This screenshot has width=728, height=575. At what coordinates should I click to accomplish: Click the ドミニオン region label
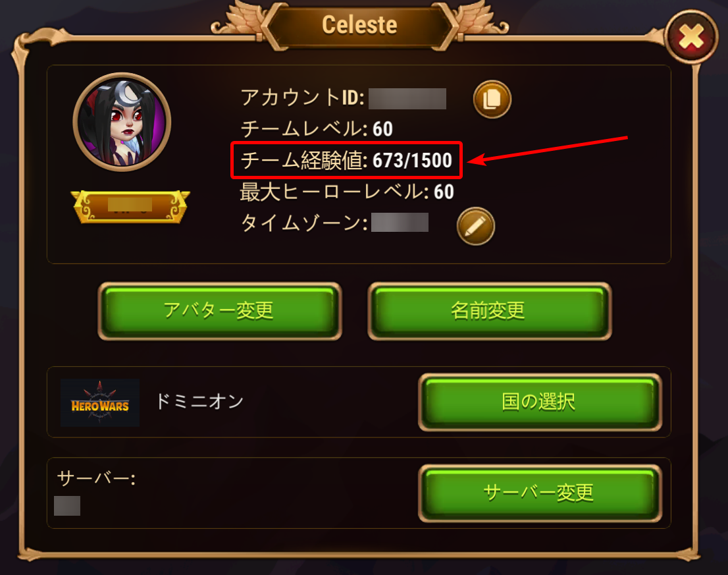point(199,401)
